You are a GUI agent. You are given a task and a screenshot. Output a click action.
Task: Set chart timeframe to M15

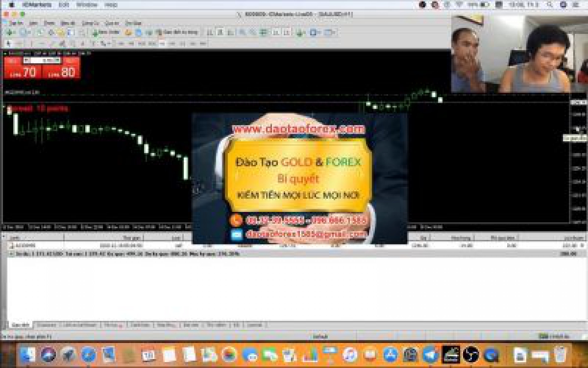click(x=142, y=43)
